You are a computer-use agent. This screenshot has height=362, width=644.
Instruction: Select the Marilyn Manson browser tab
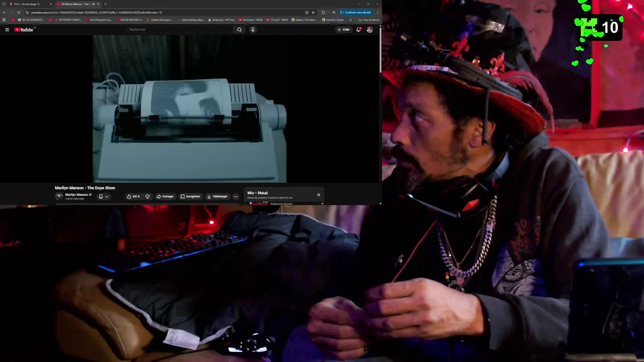[x=77, y=4]
